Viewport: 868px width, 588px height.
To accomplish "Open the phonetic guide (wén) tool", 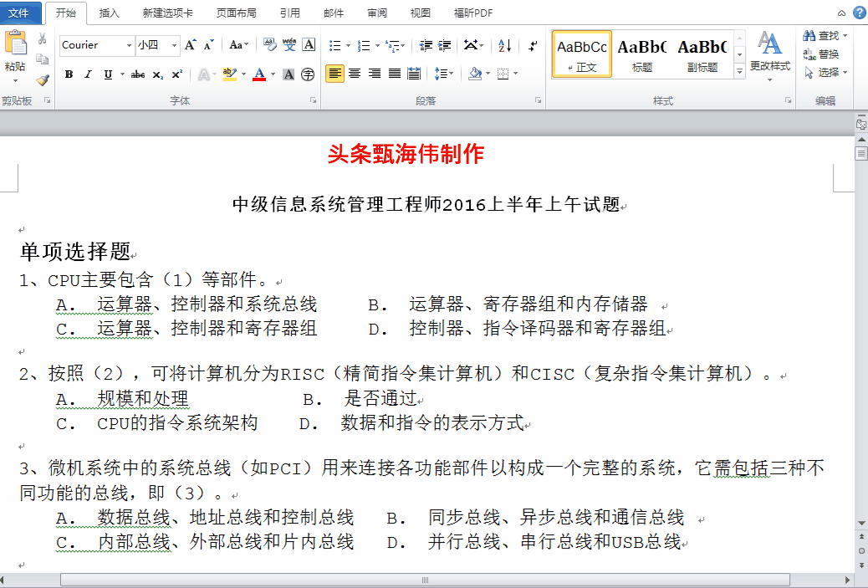I will coord(289,45).
